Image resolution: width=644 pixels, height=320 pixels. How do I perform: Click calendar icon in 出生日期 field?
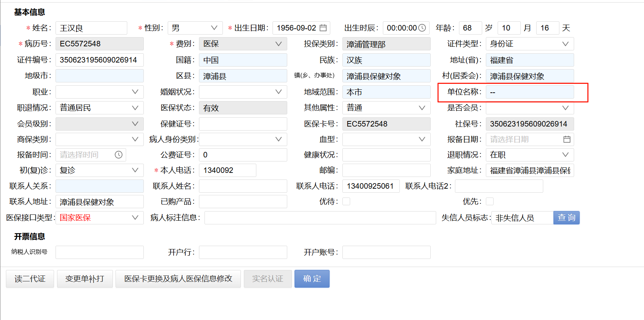click(323, 28)
